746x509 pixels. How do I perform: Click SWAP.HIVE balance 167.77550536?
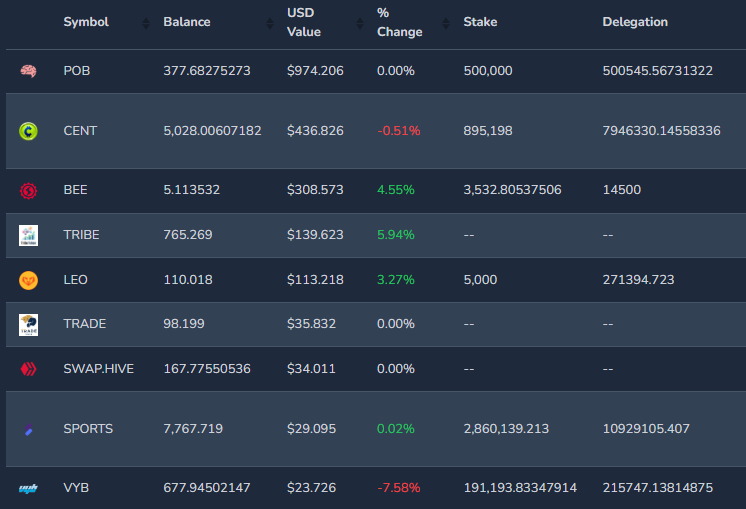tap(207, 369)
